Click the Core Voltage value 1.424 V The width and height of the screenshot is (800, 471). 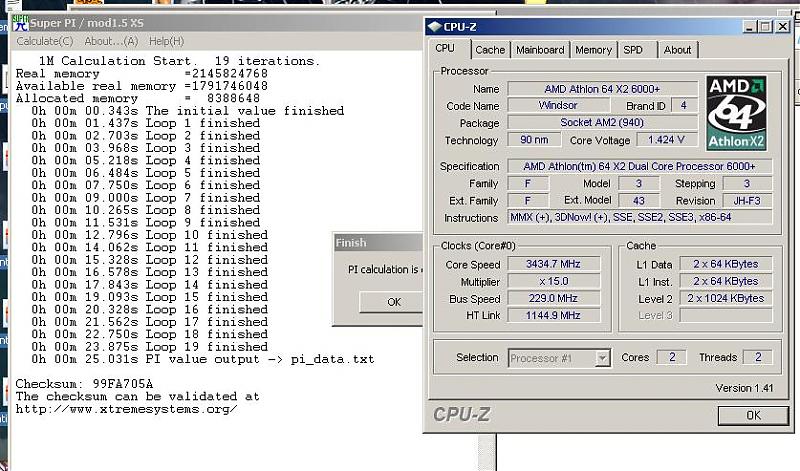point(666,140)
